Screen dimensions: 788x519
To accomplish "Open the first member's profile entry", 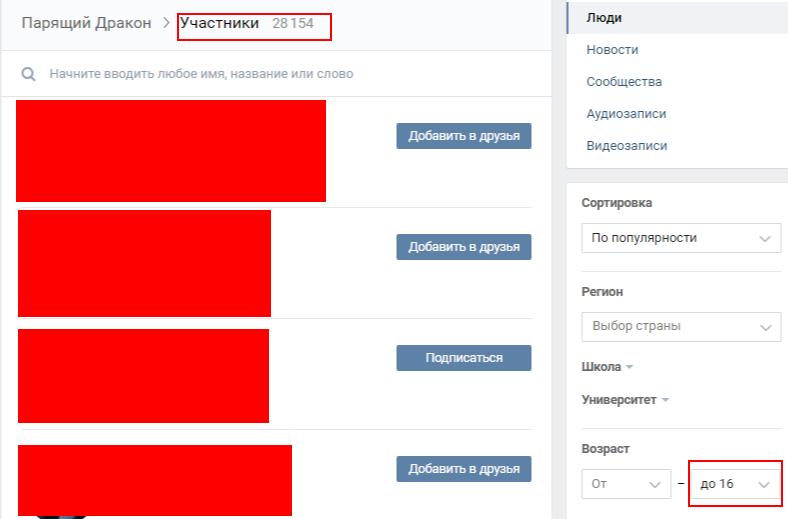I will 170,151.
